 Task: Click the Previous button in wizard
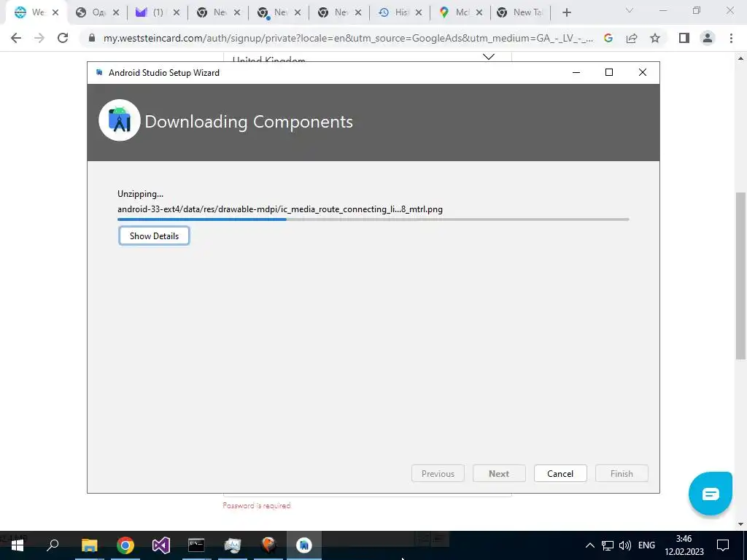438,473
